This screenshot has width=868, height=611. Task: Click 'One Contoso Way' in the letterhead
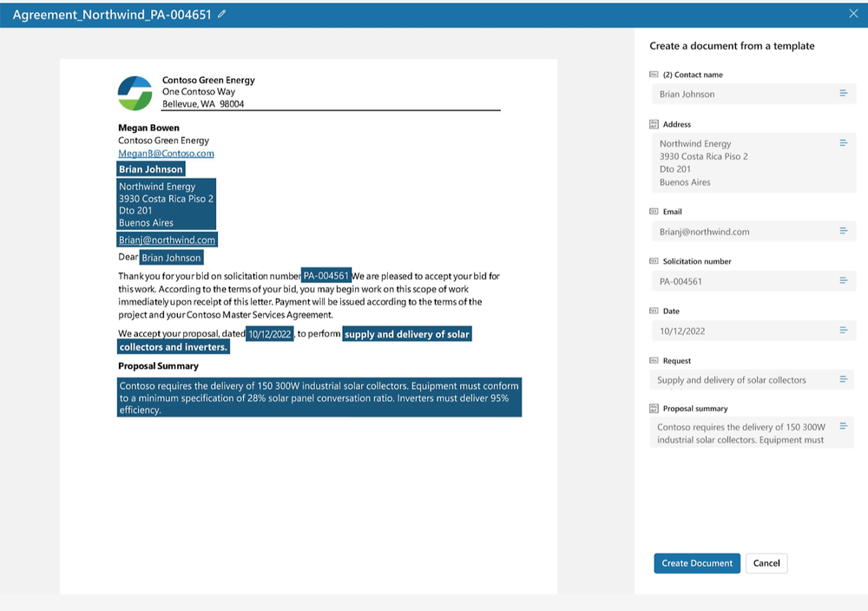pyautogui.click(x=199, y=91)
